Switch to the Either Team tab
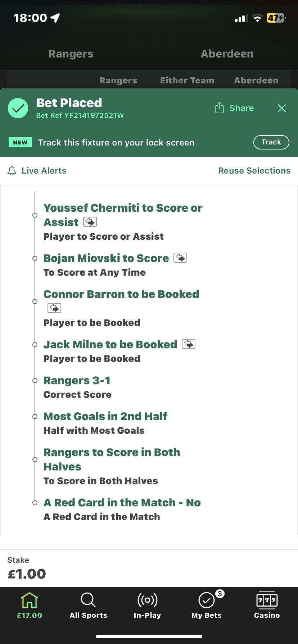Screen dimensions: 298x644 [x=187, y=80]
